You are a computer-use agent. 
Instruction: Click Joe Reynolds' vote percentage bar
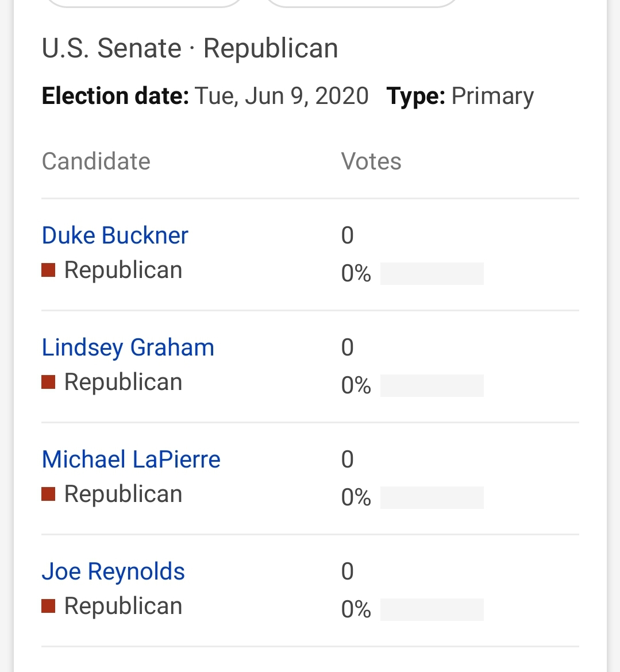coord(432,609)
